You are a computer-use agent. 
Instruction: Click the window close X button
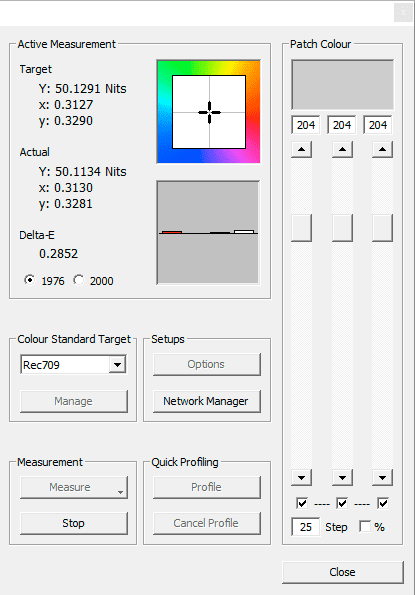coord(403,13)
